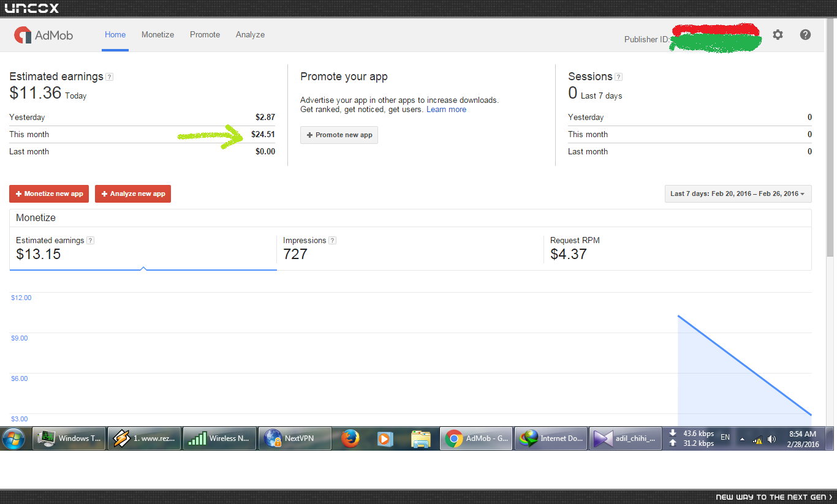Click help icon beside Estimated earnings in Monetize panel

pos(90,241)
